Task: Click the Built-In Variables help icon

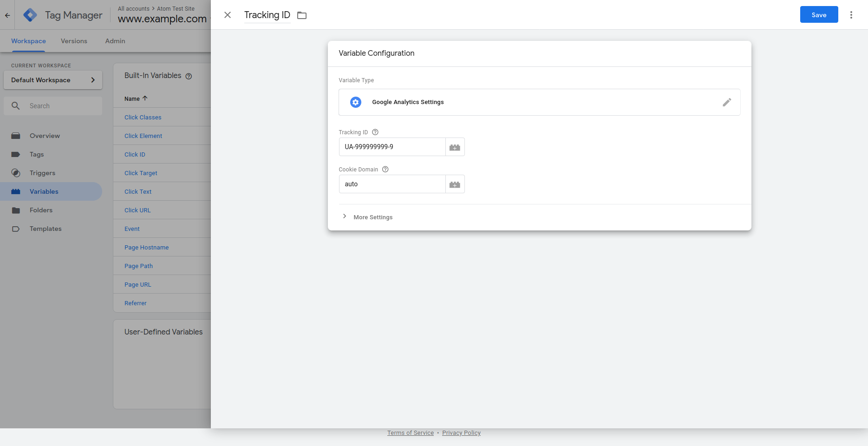Action: click(x=189, y=76)
